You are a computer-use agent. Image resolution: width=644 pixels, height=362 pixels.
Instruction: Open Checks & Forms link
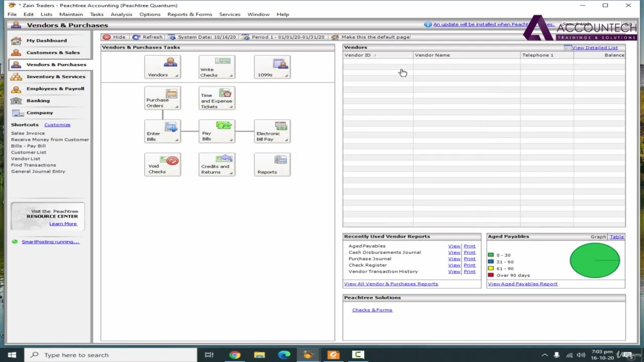[x=372, y=310]
